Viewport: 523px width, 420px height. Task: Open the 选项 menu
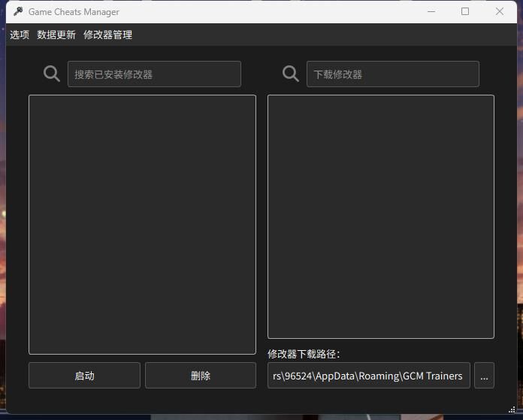tap(20, 35)
